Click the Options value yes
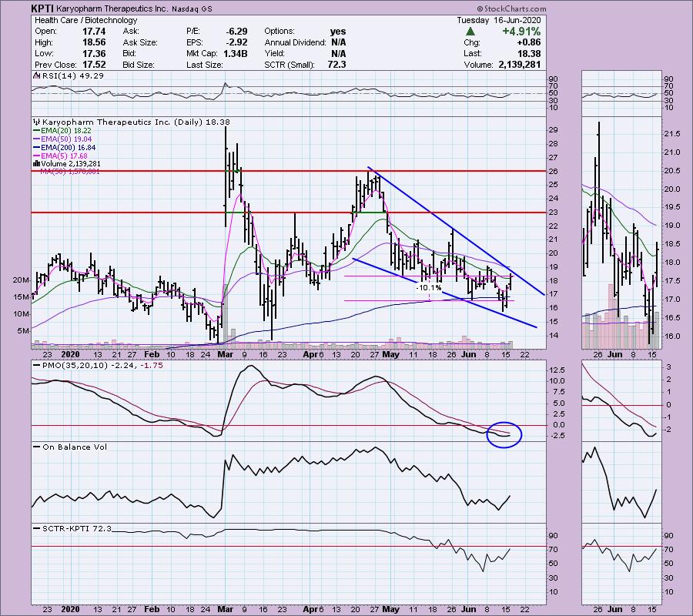693x616 pixels. point(338,32)
